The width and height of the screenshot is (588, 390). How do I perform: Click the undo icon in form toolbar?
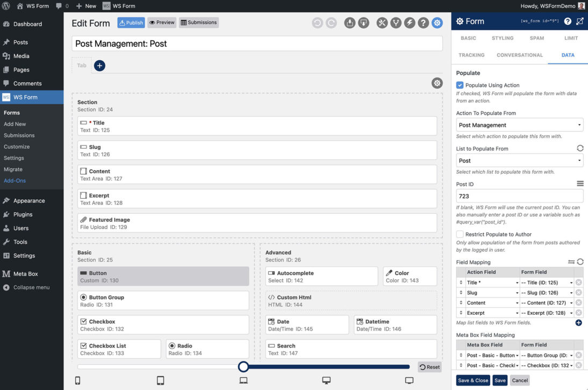pyautogui.click(x=317, y=23)
